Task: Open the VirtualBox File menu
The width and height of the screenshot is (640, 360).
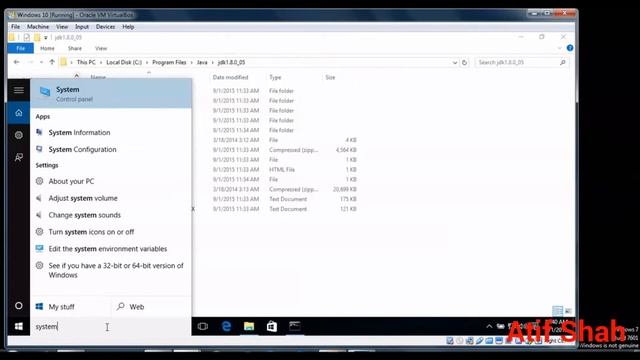Action: pos(16,27)
